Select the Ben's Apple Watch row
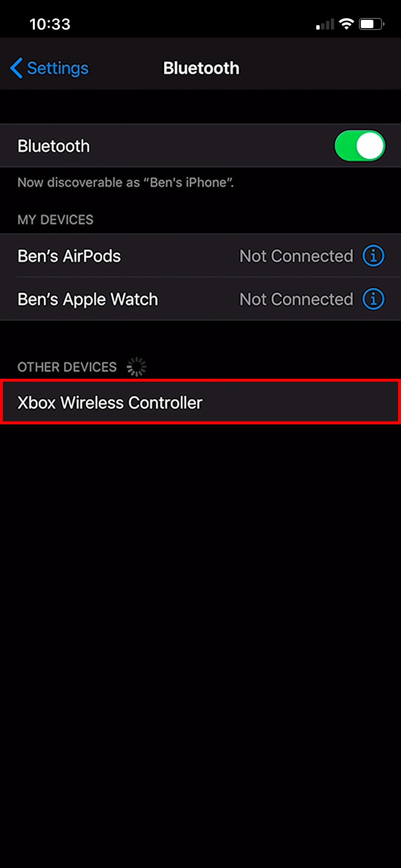This screenshot has height=868, width=401. tap(200, 299)
